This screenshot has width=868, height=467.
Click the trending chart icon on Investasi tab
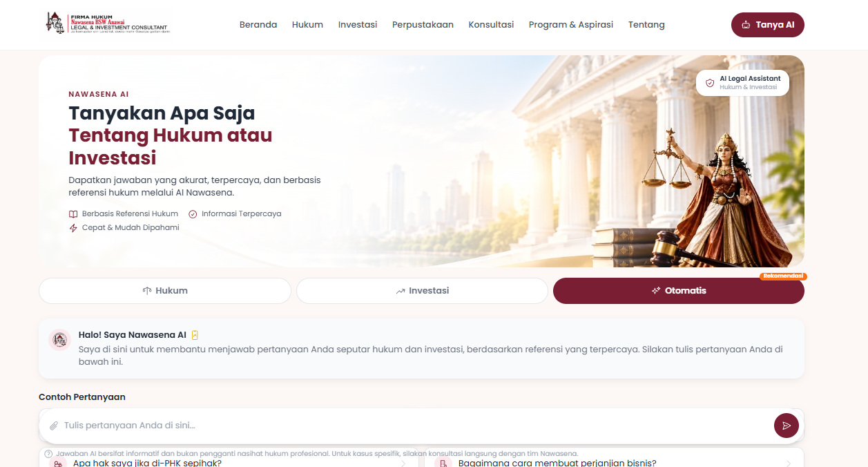[400, 292]
